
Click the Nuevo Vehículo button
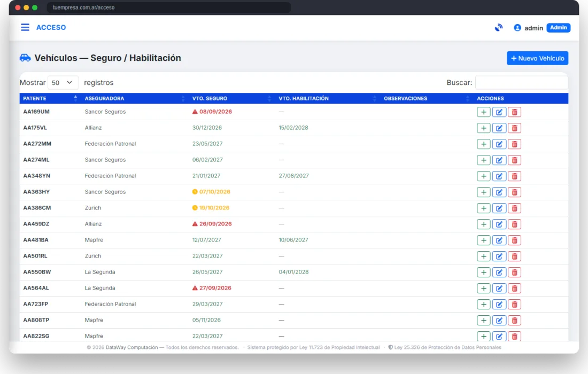(x=537, y=58)
